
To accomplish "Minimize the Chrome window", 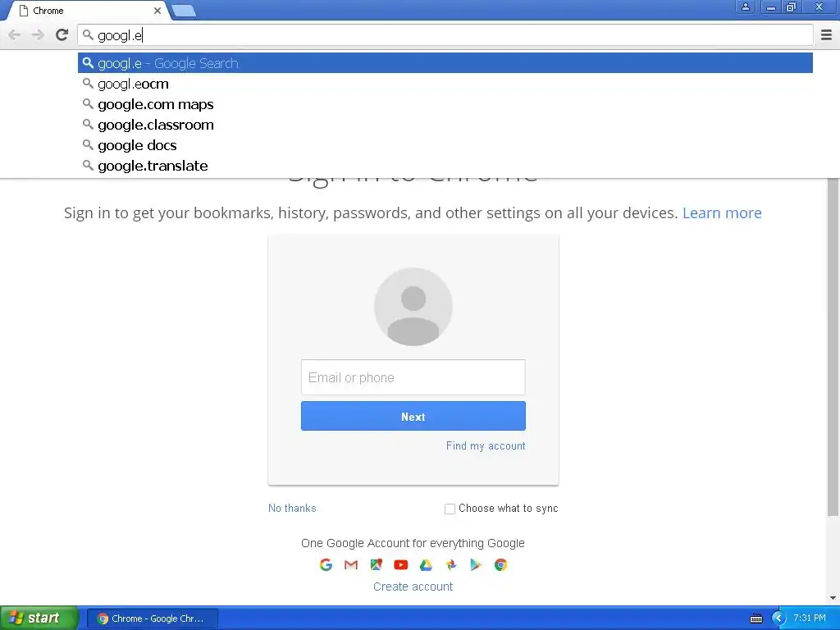I will tap(771, 7).
